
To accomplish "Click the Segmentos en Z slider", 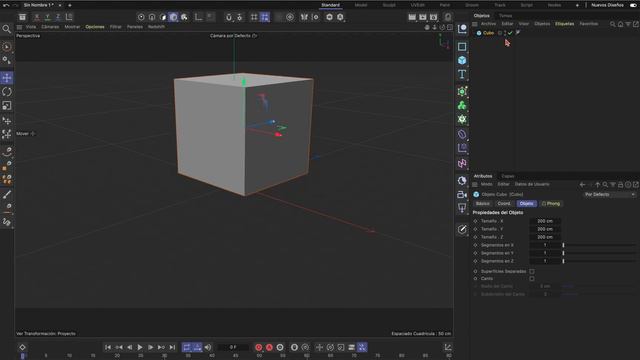I will [x=599, y=261].
